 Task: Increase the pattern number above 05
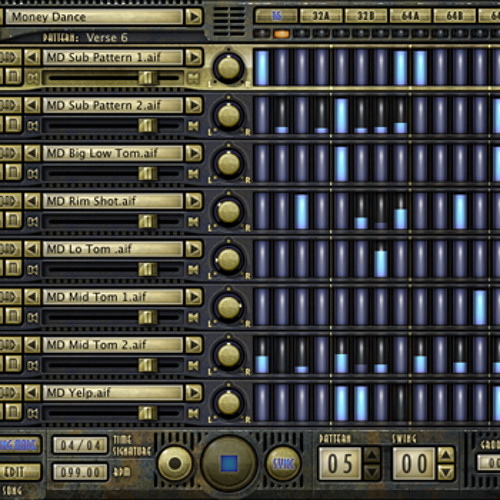[372, 455]
